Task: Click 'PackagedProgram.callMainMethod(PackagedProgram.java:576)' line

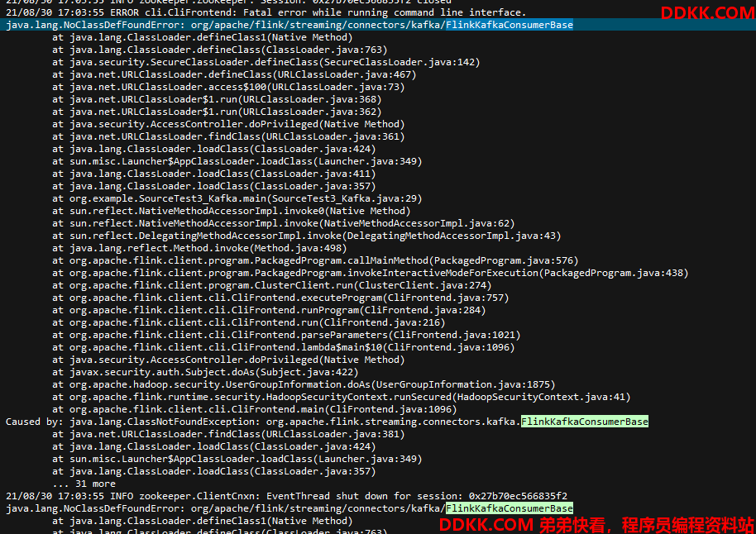Action: click(315, 260)
